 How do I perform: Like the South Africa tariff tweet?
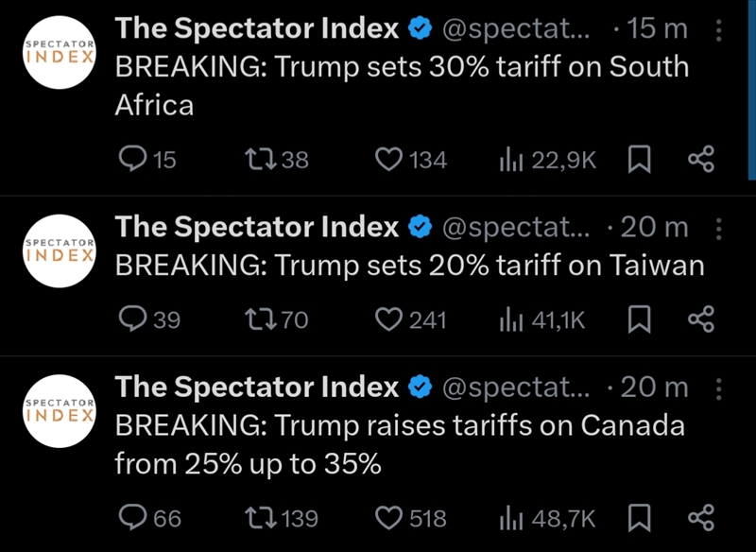(x=389, y=160)
